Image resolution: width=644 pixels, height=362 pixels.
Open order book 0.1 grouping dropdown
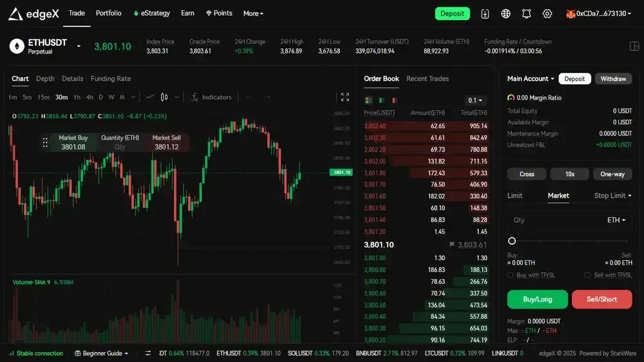[475, 100]
